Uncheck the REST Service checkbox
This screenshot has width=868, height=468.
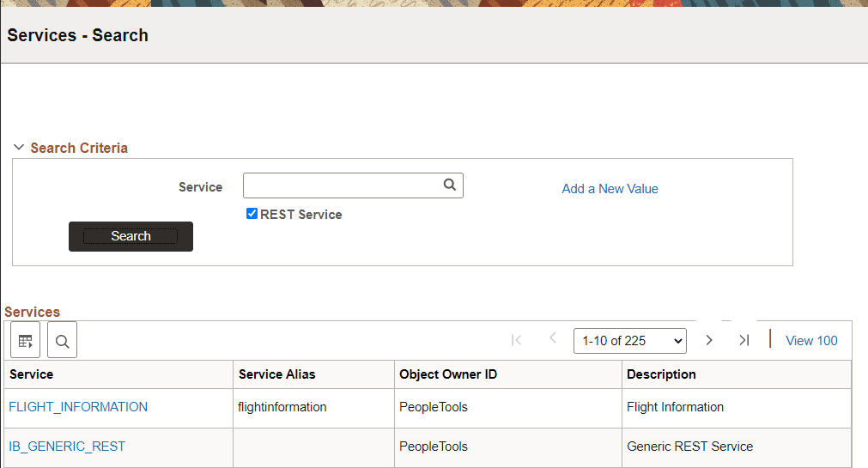click(252, 214)
